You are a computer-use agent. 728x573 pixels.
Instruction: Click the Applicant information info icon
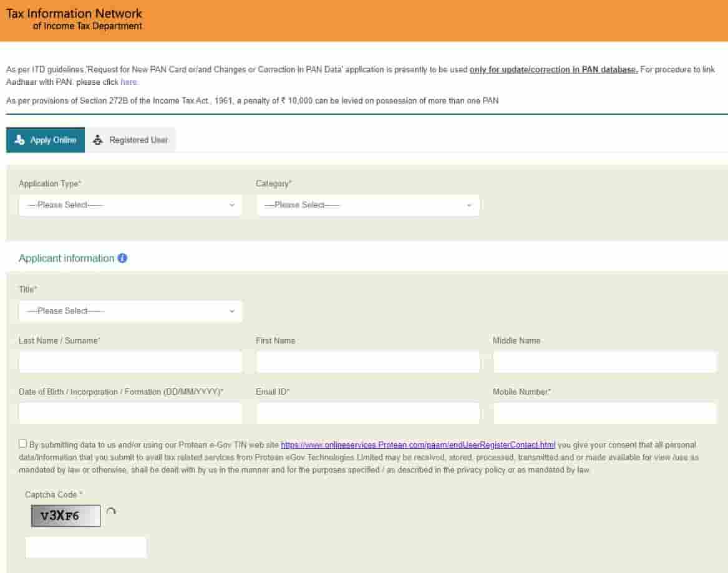tap(122, 258)
